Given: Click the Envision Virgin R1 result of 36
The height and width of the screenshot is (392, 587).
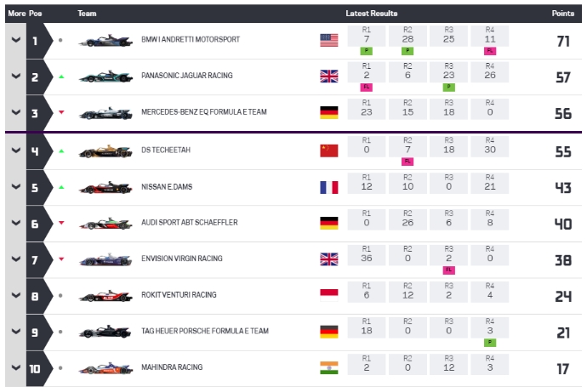Looking at the screenshot, I should pos(366,257).
